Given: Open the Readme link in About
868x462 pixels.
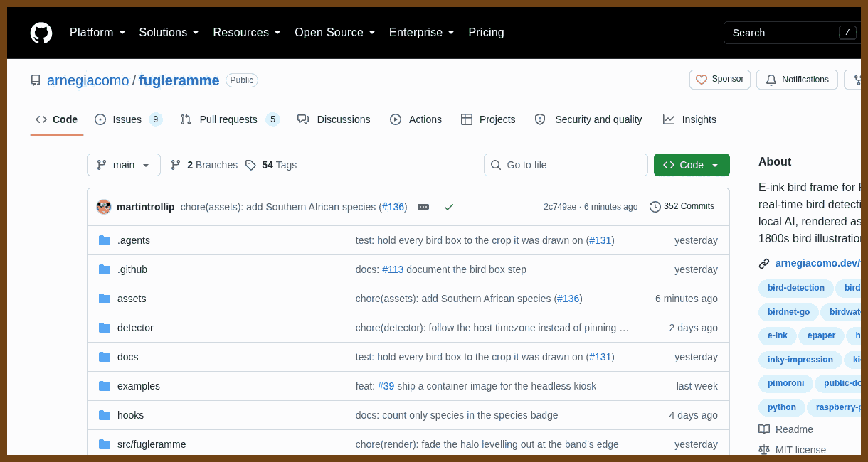Looking at the screenshot, I should tap(786, 429).
